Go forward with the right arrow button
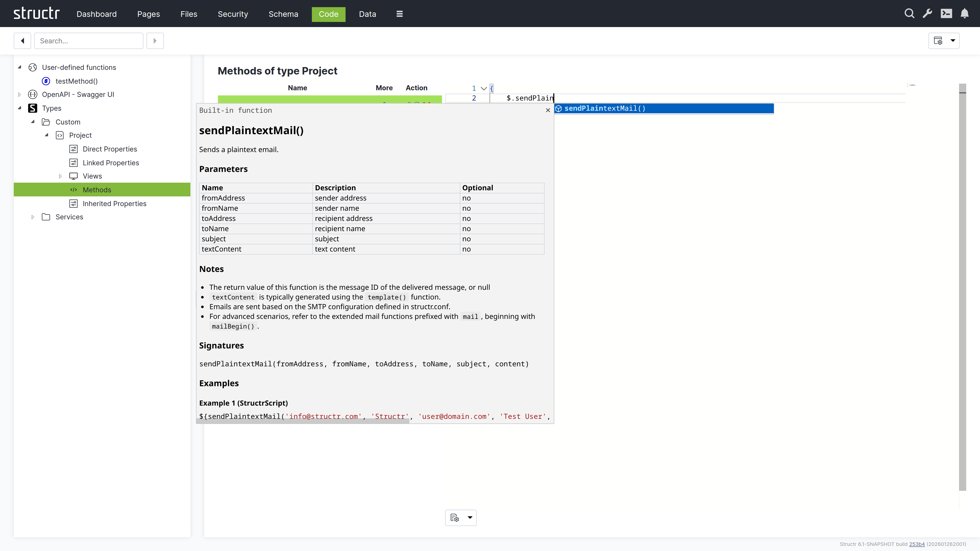The height and width of the screenshot is (551, 980). [155, 41]
